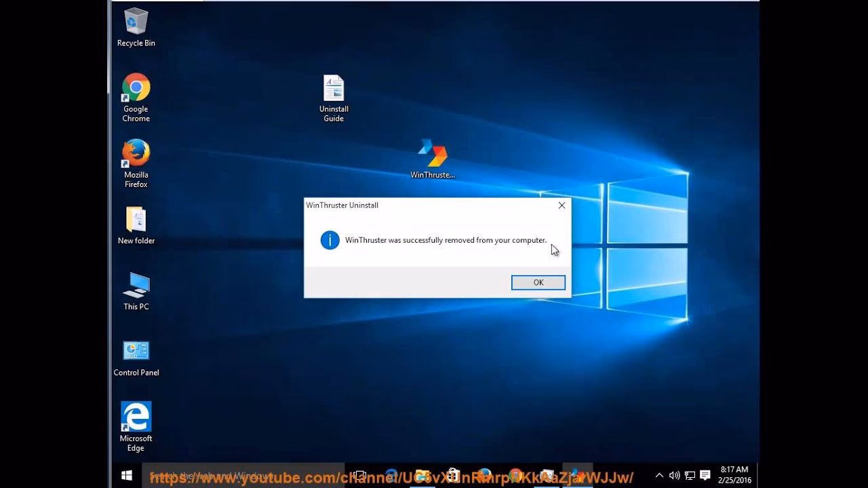Open the volume control in the tray
Screen dimensions: 868x488
pos(674,475)
